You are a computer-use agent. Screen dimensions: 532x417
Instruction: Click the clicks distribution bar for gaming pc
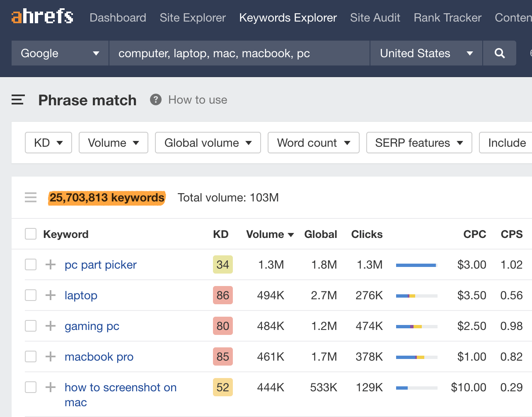416,326
